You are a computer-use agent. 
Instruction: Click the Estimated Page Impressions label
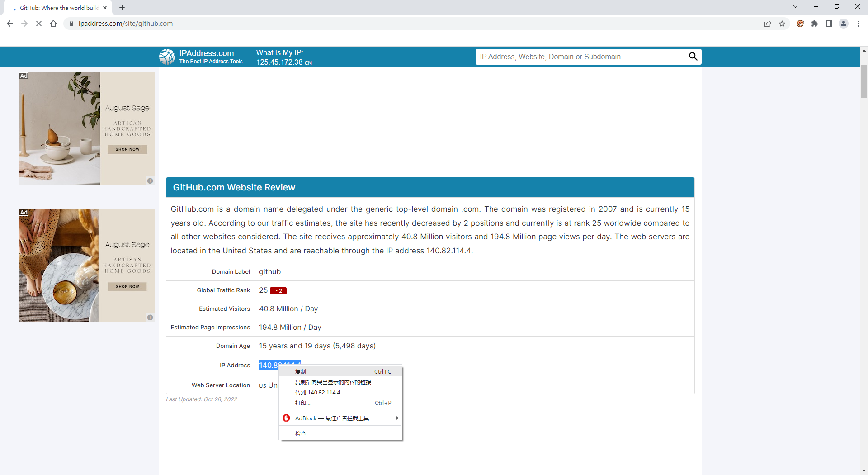coord(210,328)
